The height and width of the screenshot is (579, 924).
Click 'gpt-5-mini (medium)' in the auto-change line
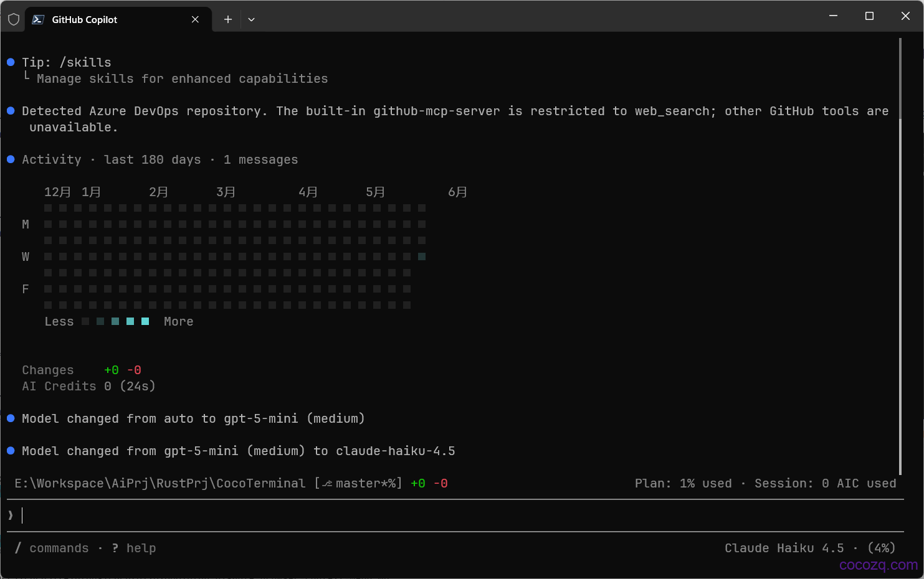point(295,418)
